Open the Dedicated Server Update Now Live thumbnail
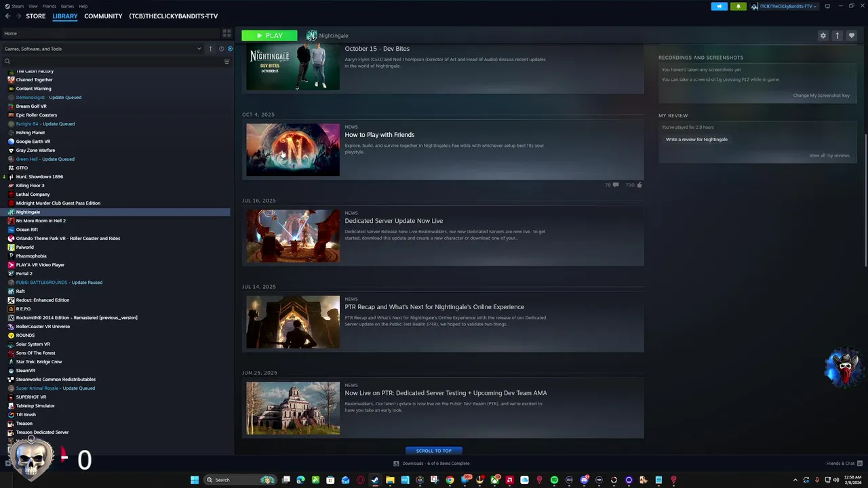Screen dimensions: 868x488 [293, 236]
